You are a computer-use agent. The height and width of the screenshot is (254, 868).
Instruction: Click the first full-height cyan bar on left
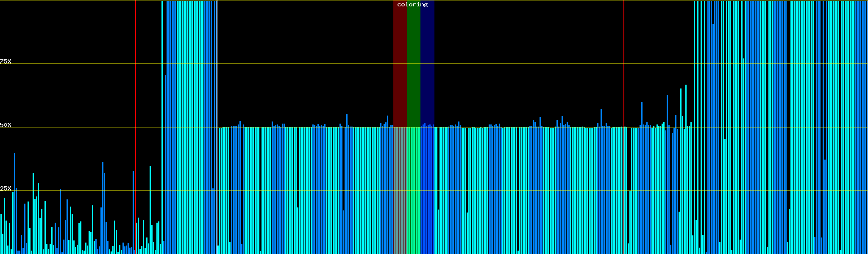click(162, 127)
